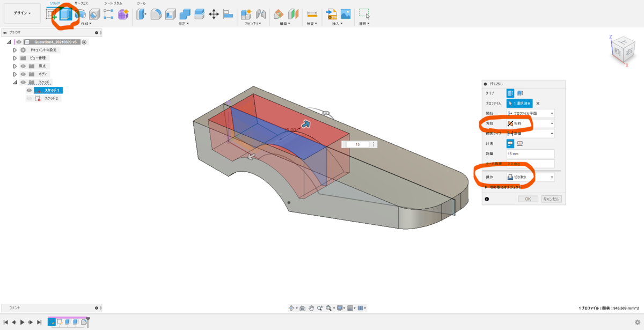Select the Pan hand tool

311,308
